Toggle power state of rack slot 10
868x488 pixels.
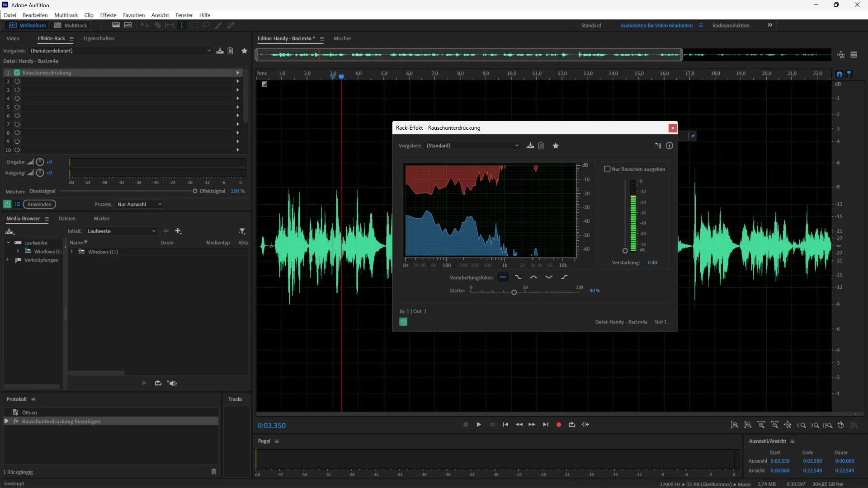click(17, 150)
